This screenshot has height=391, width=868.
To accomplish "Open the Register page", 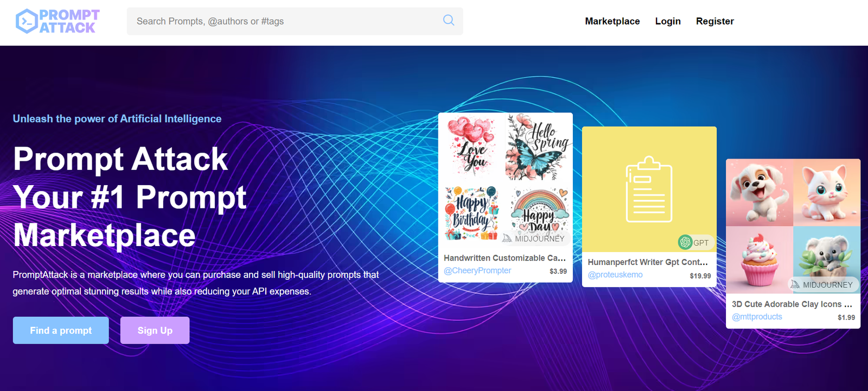I will tap(714, 21).
